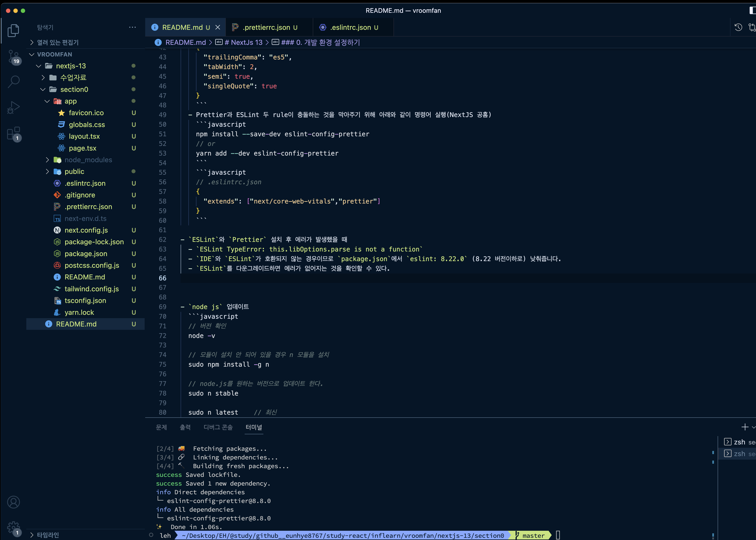Open tsconfig.json file
Screen dimensions: 756x540
click(85, 301)
